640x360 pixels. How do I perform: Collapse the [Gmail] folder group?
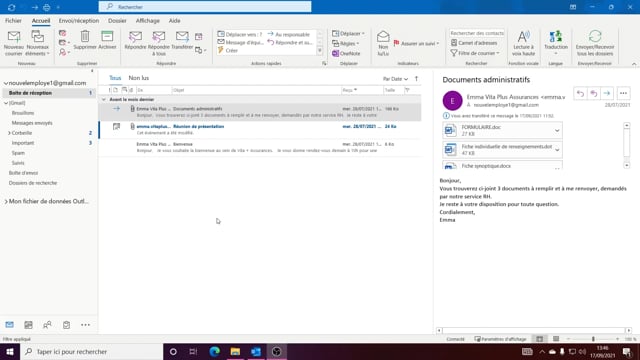(x=6, y=103)
